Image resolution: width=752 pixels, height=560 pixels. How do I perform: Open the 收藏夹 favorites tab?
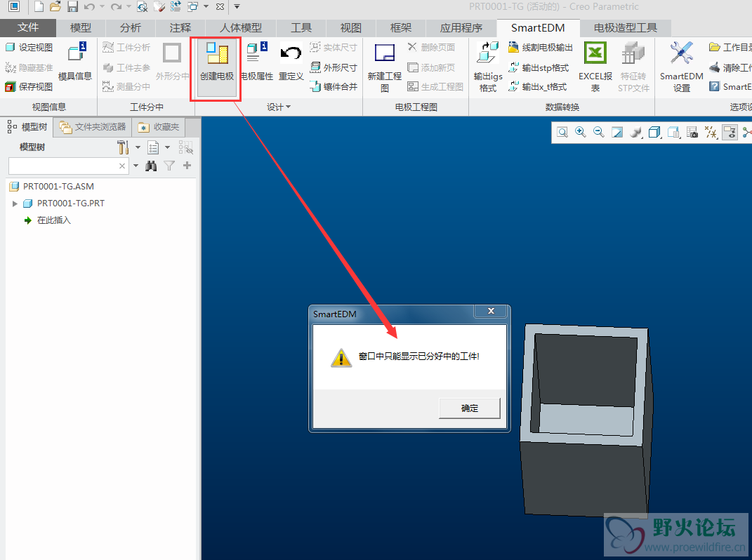pyautogui.click(x=159, y=127)
